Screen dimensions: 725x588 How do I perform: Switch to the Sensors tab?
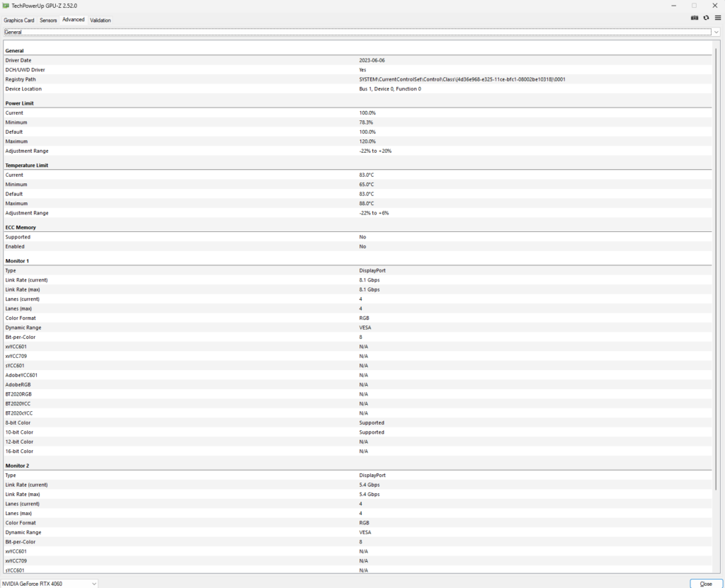coord(48,21)
